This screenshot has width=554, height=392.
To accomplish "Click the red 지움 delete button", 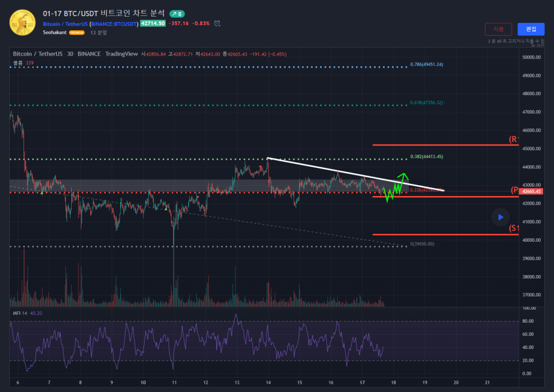I will click(498, 29).
